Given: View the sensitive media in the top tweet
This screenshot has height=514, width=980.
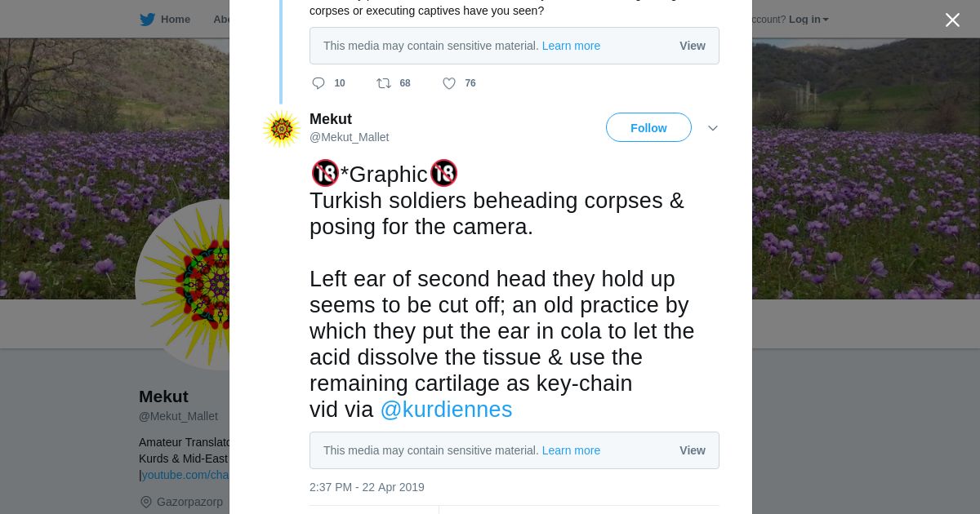Looking at the screenshot, I should click(693, 46).
